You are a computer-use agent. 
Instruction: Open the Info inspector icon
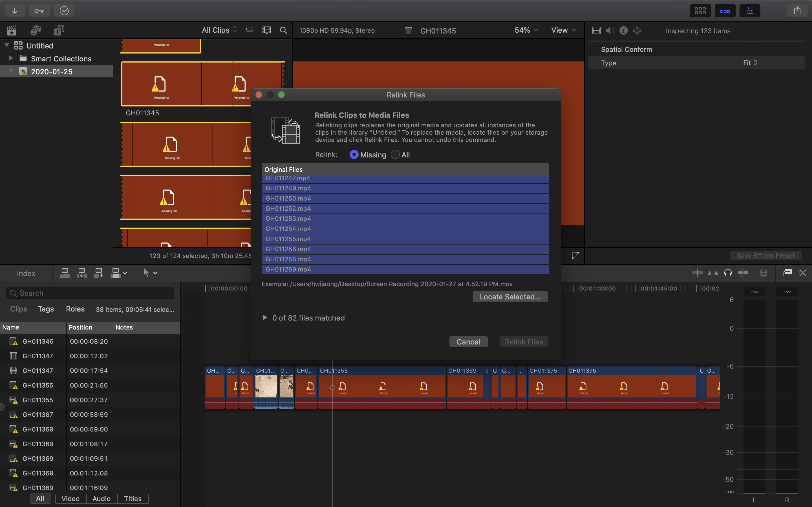(623, 30)
